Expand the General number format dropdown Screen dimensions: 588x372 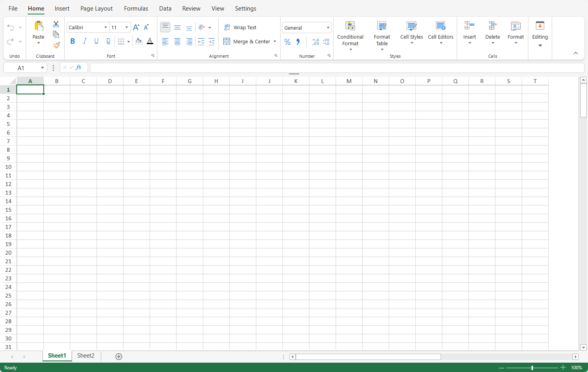pos(328,28)
